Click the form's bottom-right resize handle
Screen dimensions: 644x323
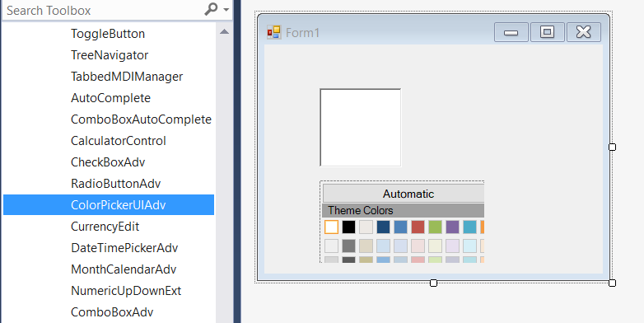click(x=612, y=283)
